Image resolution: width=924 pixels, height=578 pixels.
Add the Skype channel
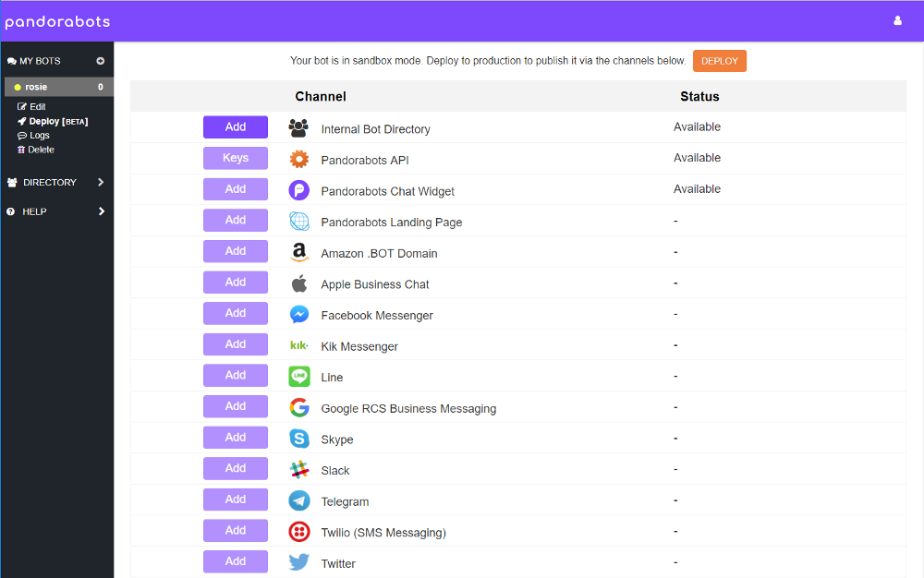(236, 438)
